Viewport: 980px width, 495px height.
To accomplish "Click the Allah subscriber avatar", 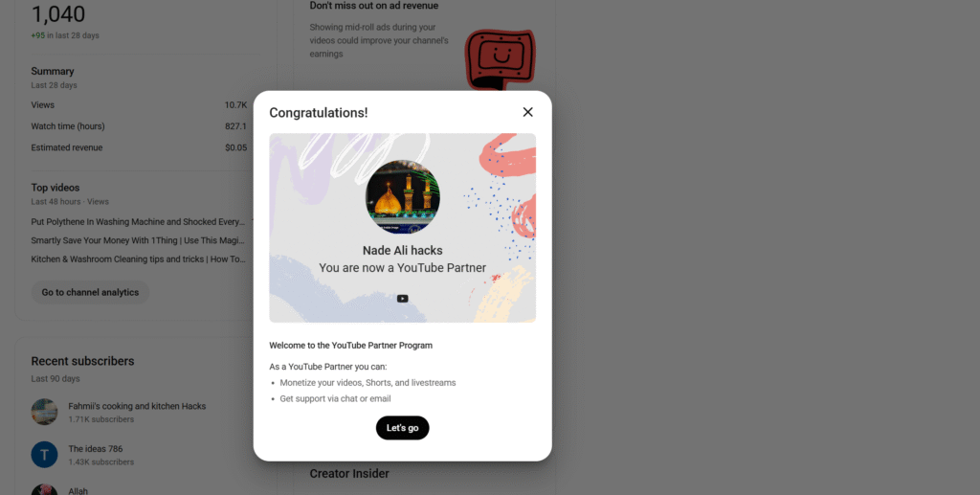I will click(x=44, y=489).
